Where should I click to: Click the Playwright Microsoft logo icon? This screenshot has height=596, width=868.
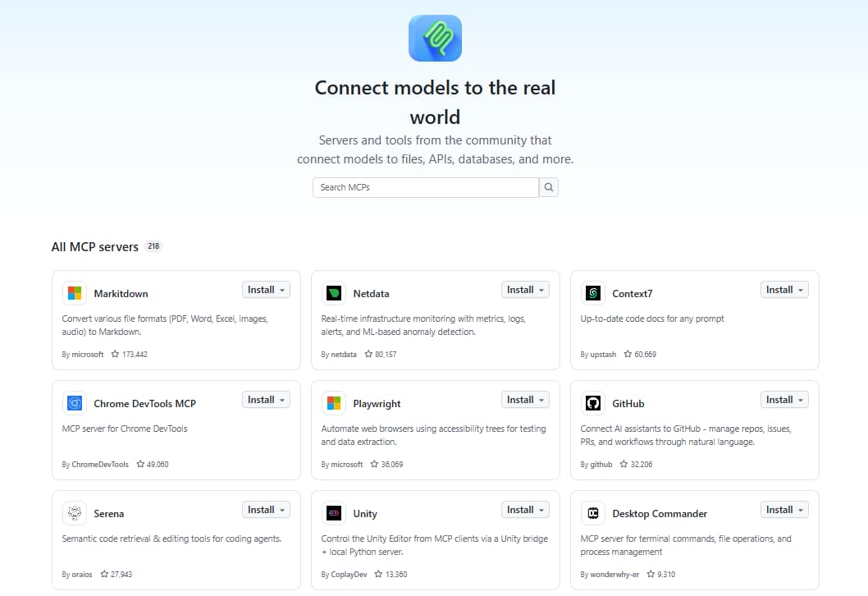coord(334,403)
